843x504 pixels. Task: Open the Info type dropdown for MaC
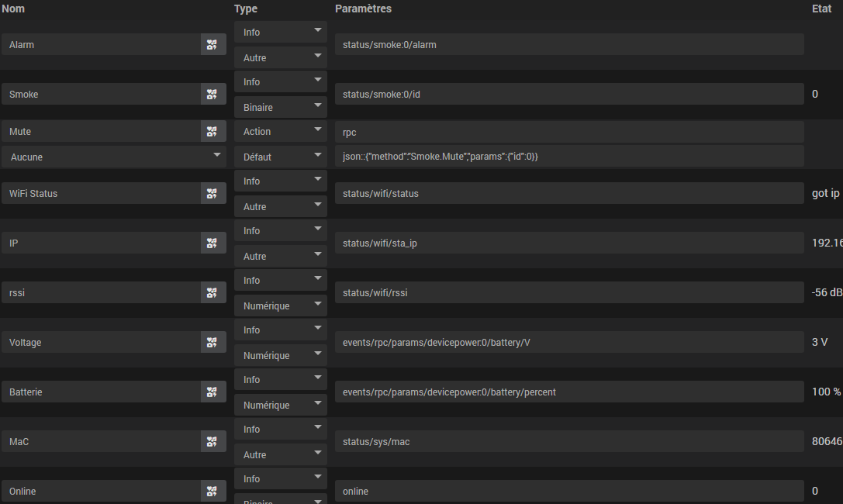pos(281,429)
